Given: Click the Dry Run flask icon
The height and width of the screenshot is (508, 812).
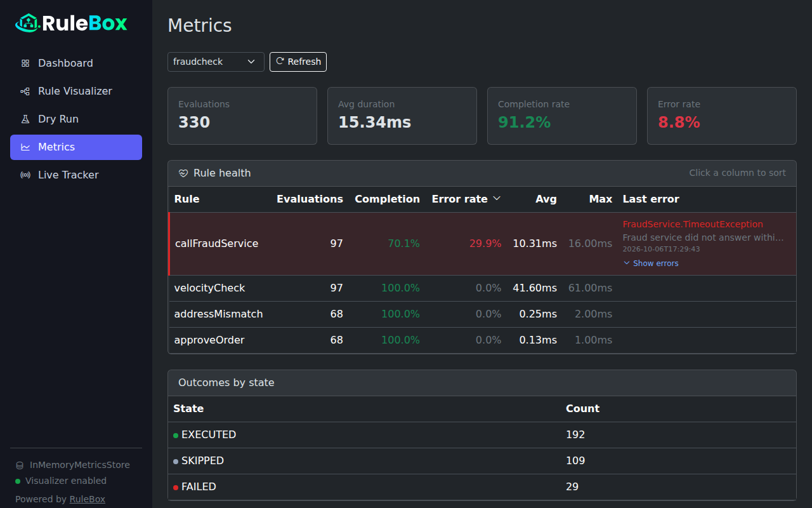Looking at the screenshot, I should [x=25, y=119].
